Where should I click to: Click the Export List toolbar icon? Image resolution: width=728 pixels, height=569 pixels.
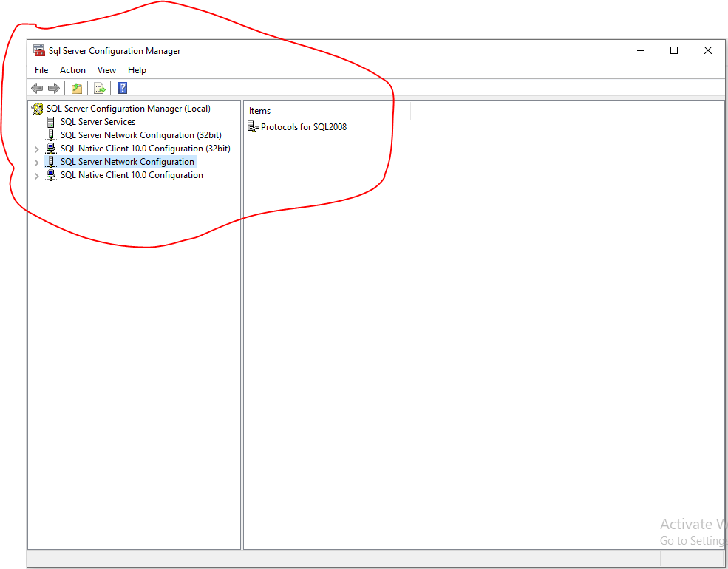[99, 88]
